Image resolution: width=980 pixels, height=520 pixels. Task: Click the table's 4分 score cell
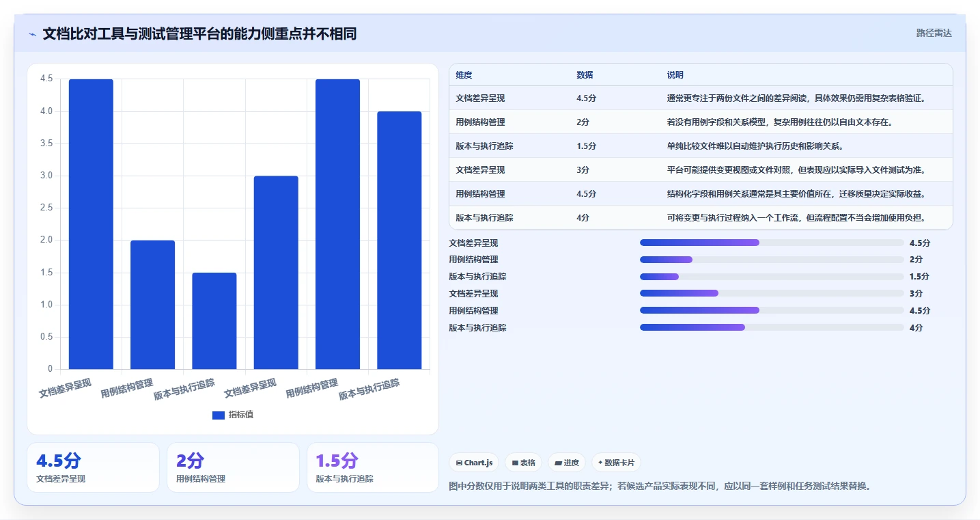583,218
